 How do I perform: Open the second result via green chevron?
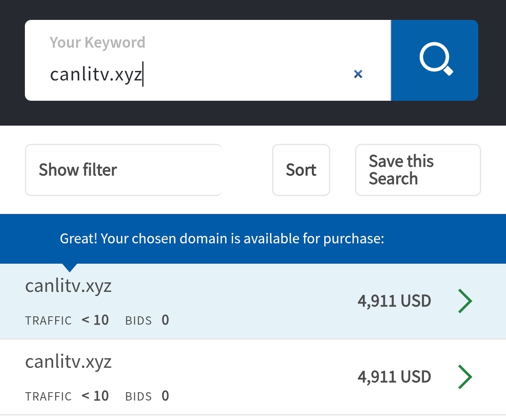[x=465, y=377]
